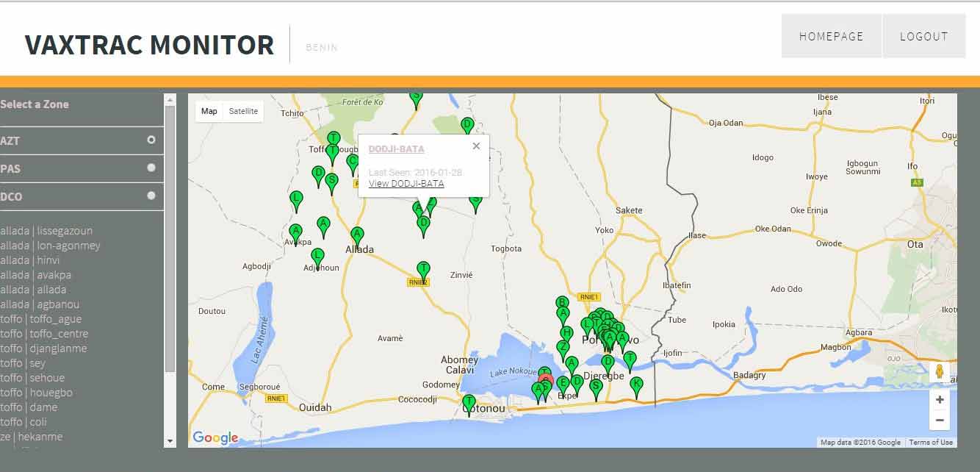Select the E marker at Ekpe
The height and width of the screenshot is (472, 980).
pyautogui.click(x=563, y=385)
